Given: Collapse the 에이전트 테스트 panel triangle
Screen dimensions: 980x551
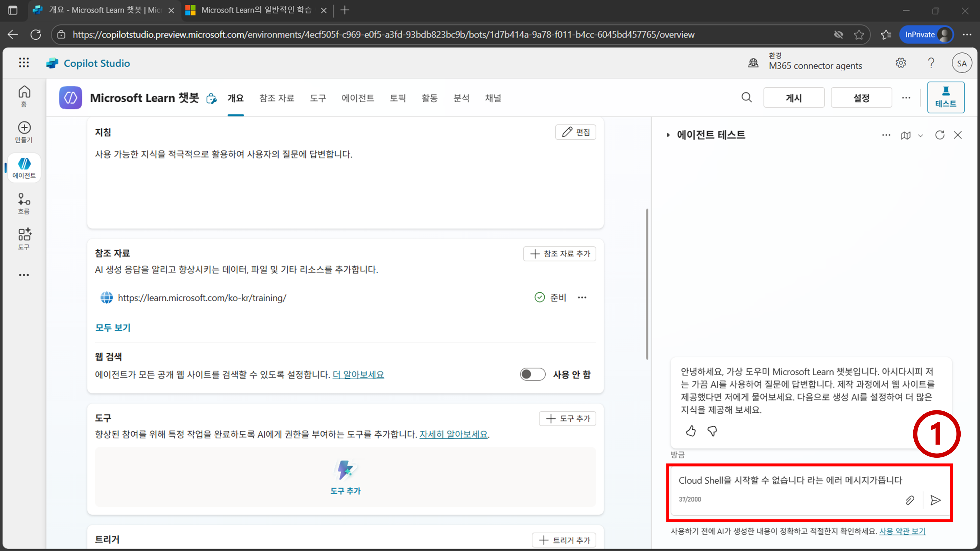Looking at the screenshot, I should pyautogui.click(x=668, y=135).
